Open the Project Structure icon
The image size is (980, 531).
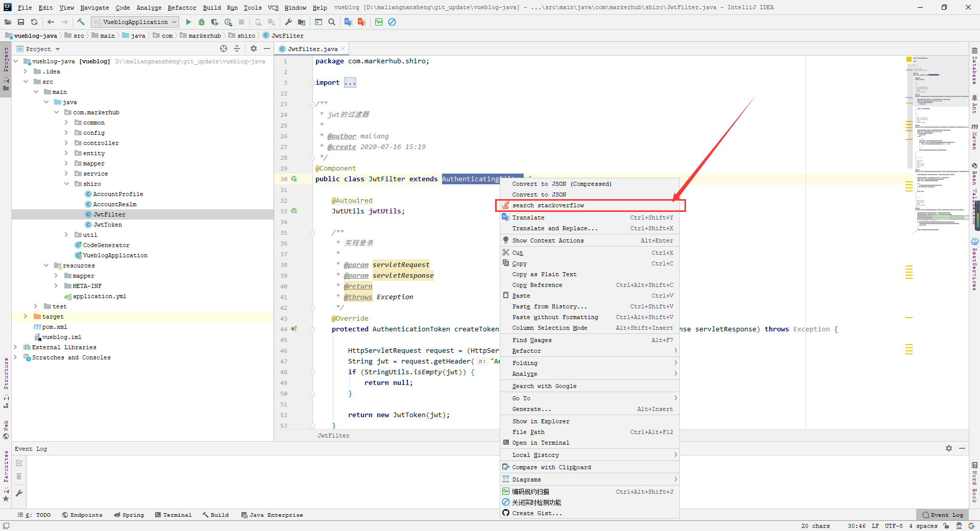302,22
